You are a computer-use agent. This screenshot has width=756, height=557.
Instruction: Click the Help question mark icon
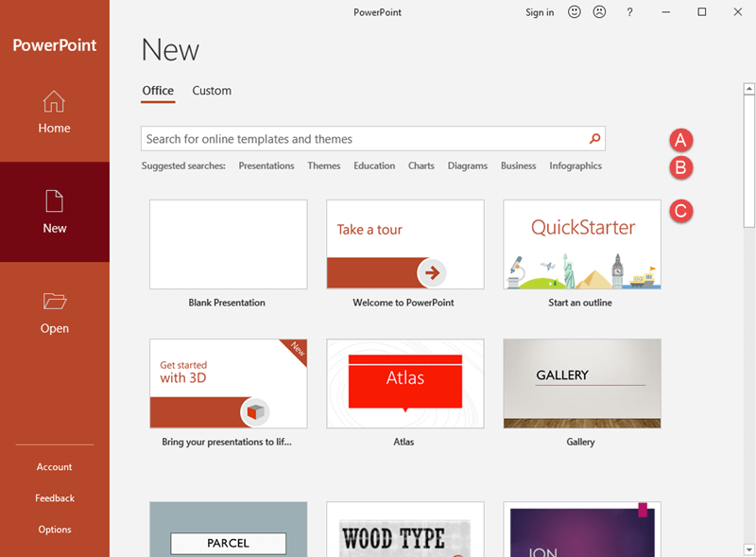click(629, 12)
